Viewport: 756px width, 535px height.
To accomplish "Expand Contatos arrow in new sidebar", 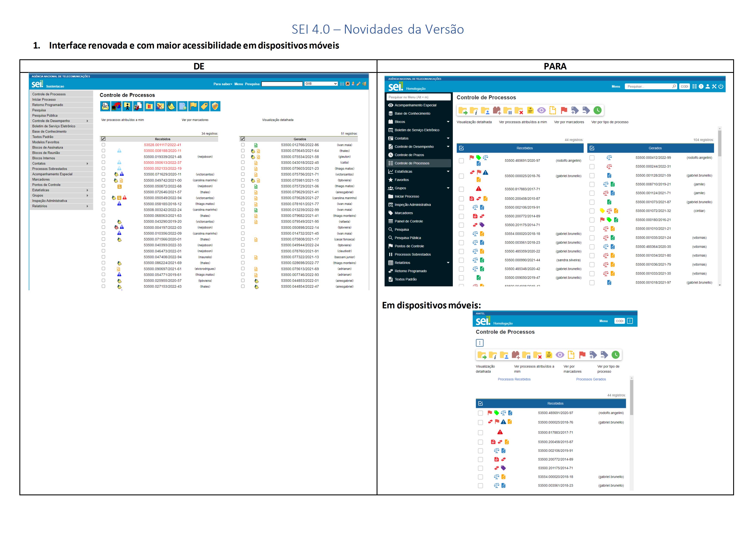I will (448, 138).
